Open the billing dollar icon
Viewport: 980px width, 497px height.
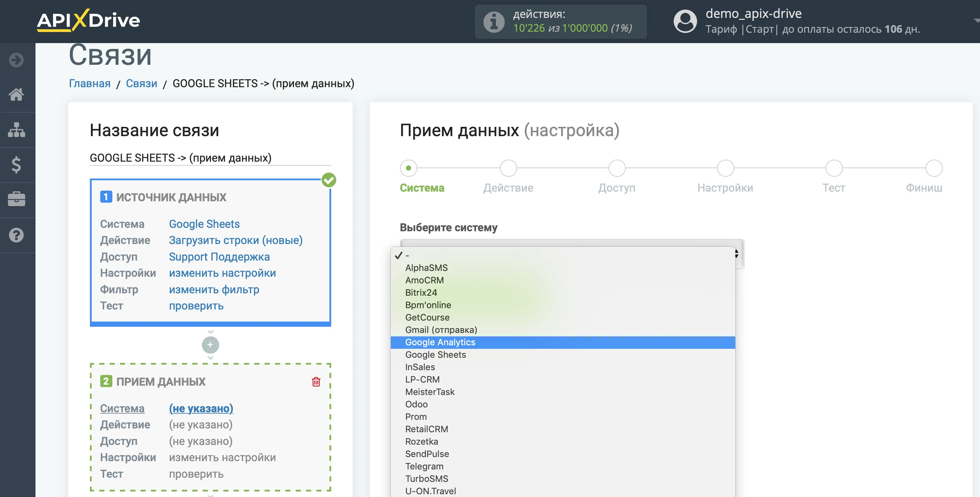pyautogui.click(x=16, y=165)
